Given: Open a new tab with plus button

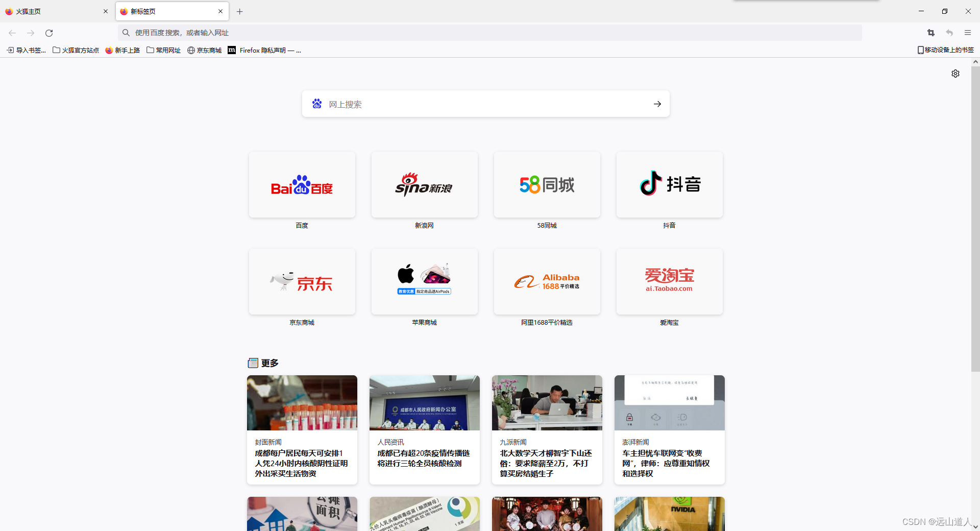Looking at the screenshot, I should point(240,11).
